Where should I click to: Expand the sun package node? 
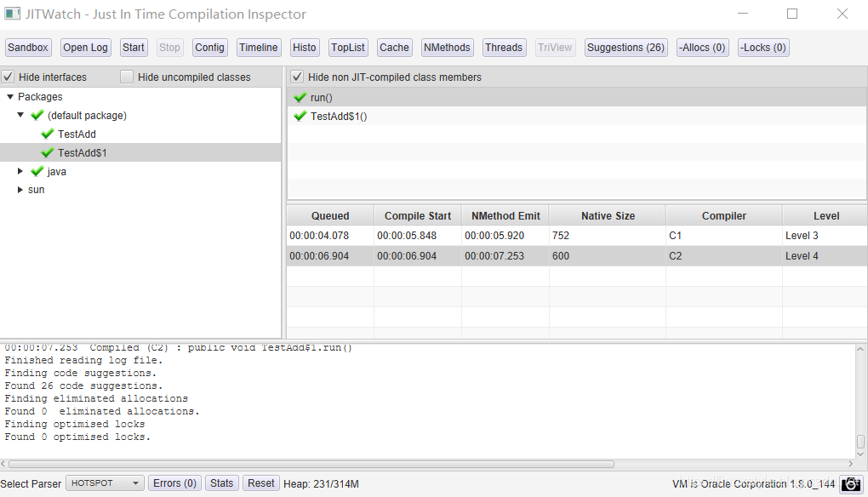pyautogui.click(x=20, y=190)
